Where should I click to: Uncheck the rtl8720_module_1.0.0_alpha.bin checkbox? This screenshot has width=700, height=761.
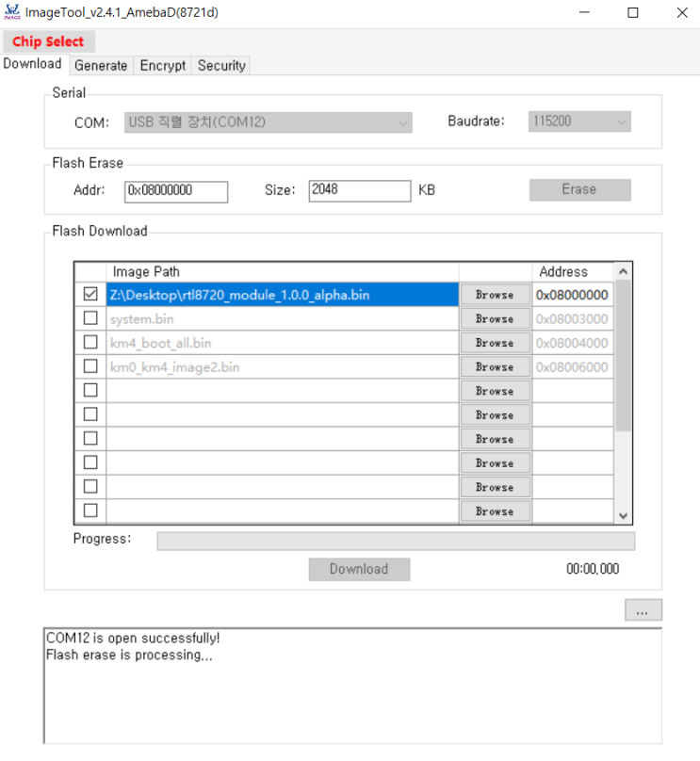(90, 295)
